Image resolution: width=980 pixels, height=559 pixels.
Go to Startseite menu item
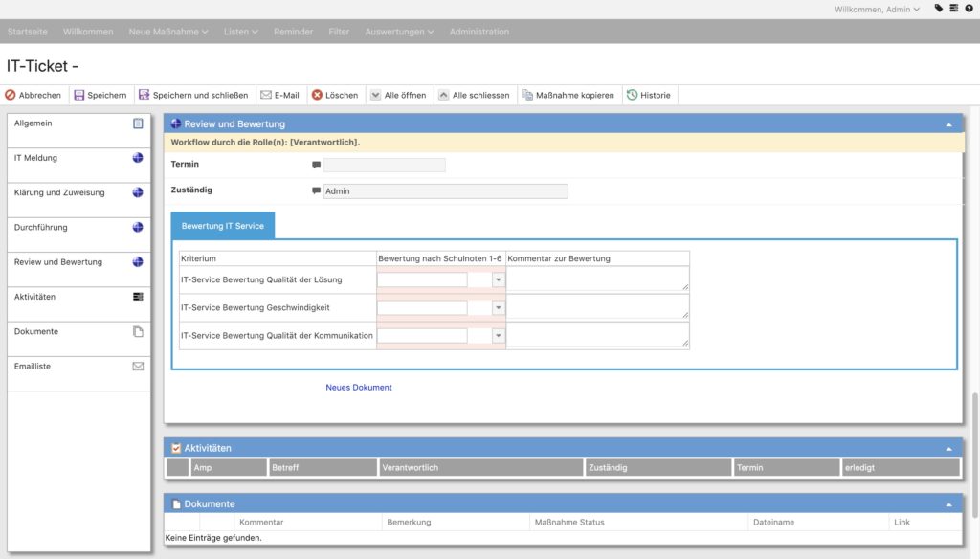(x=28, y=32)
